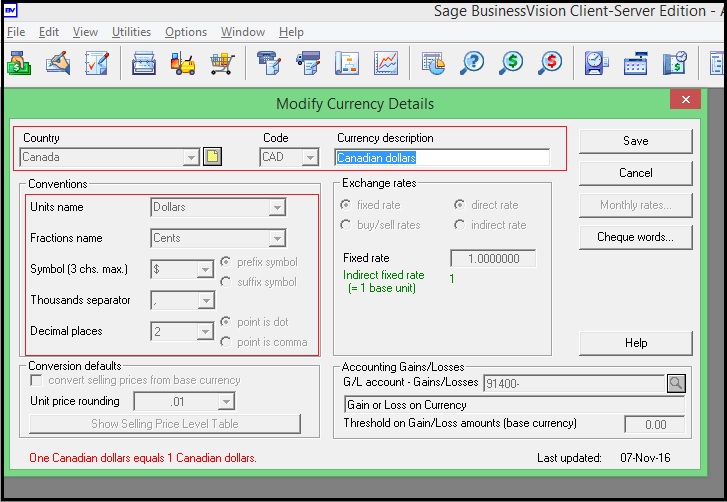Choose the indirect rate radio option
This screenshot has width=727, height=502.
pos(460,225)
